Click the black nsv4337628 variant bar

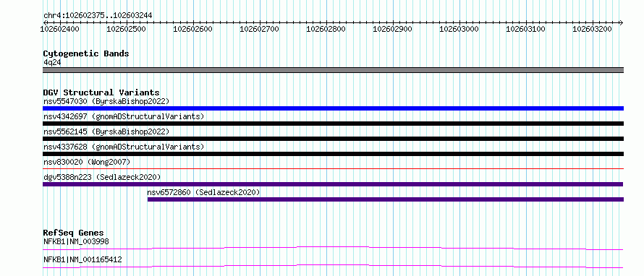333,154
